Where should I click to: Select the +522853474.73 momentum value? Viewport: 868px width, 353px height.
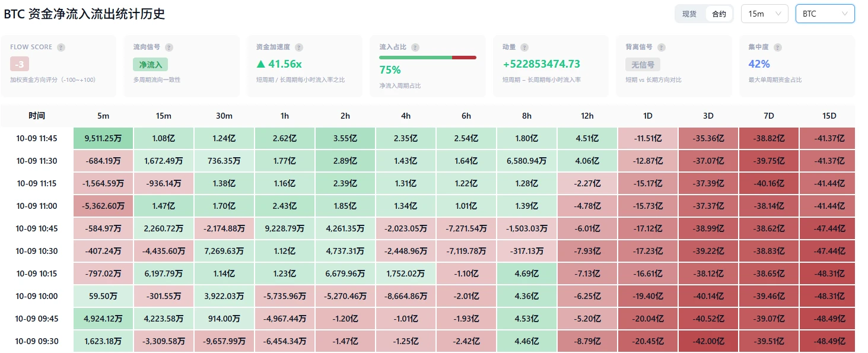[541, 64]
